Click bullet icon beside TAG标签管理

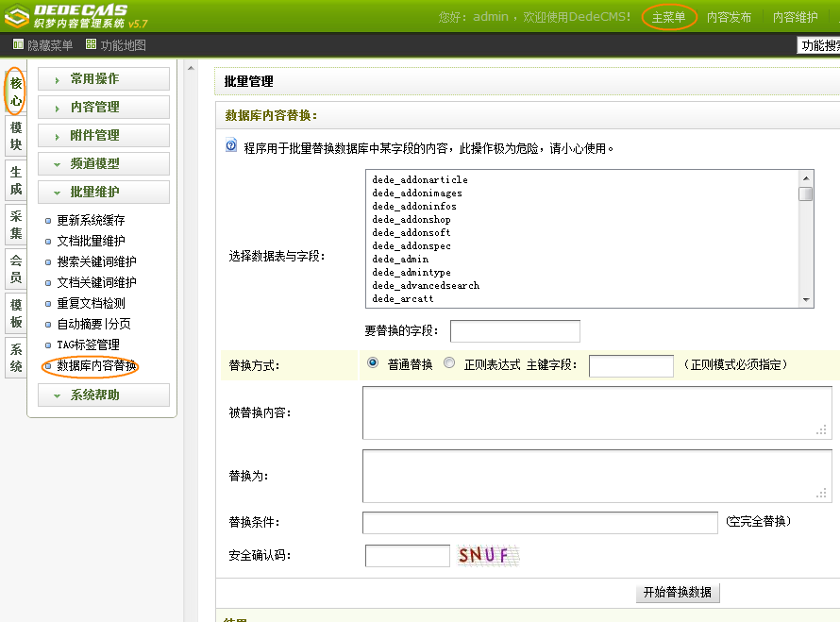48,345
